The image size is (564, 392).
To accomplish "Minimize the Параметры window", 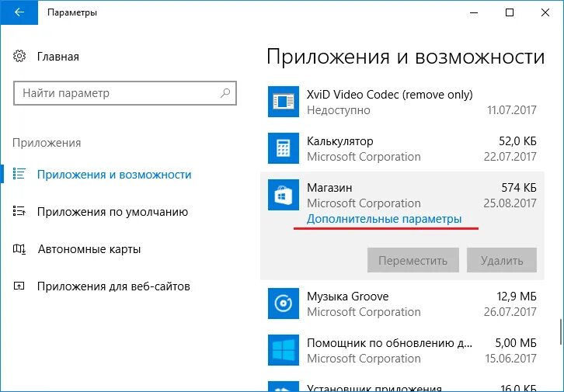I will 474,12.
